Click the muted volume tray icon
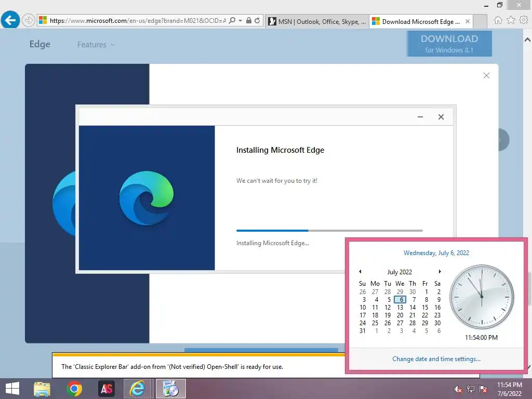 point(458,389)
